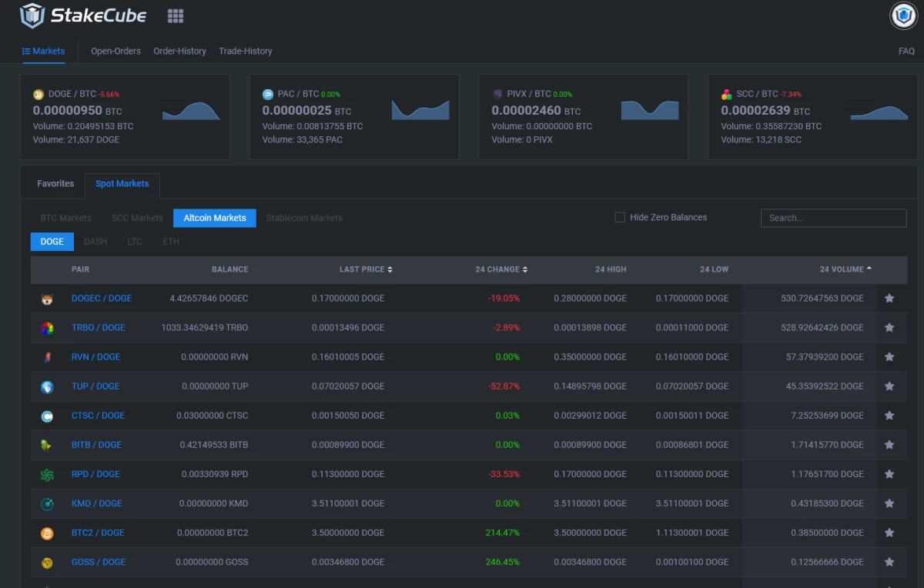Click the Balance column header
Screen dimensions: 924x588
[229, 269]
